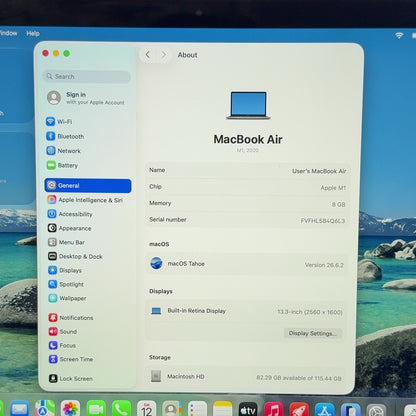The image size is (416, 416).
Task: Select the General sidebar item
Action: 88,186
